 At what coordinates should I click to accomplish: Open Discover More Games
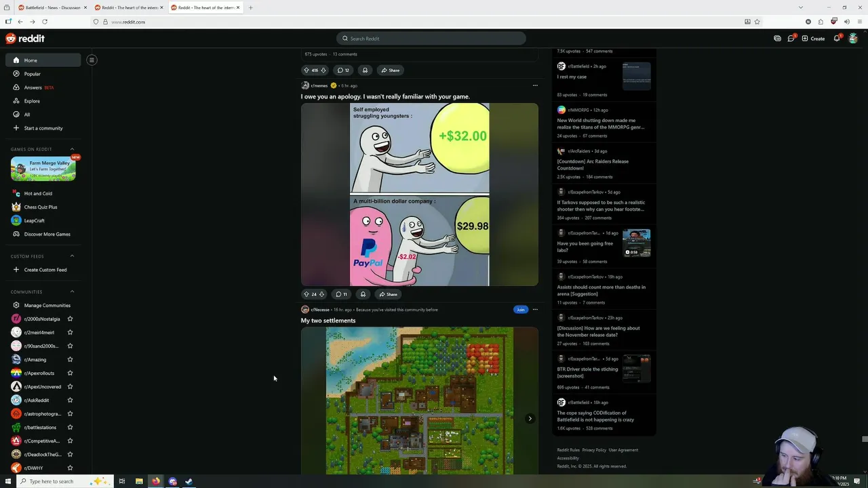(43, 234)
